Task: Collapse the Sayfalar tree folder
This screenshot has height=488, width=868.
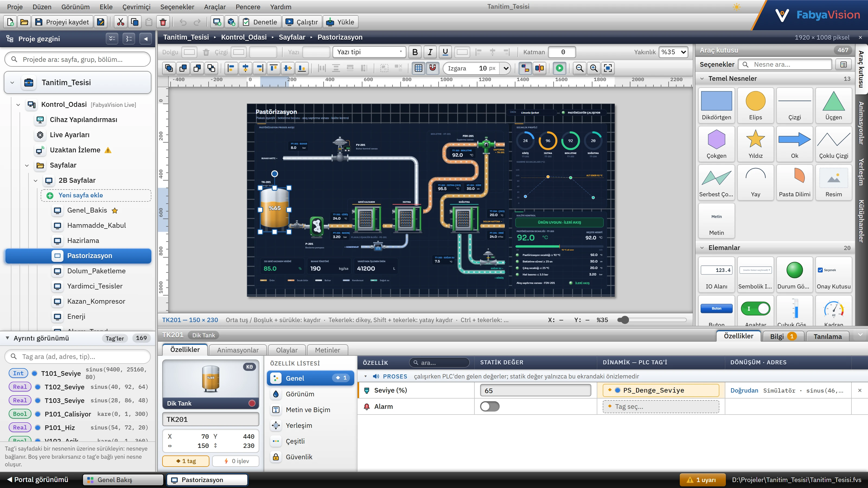Action: [27, 165]
